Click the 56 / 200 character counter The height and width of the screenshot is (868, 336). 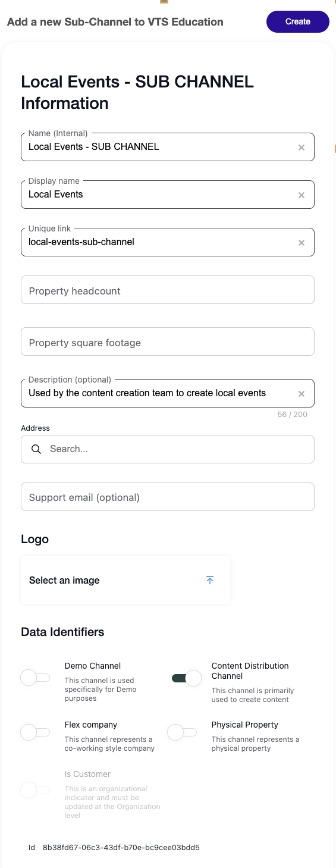[293, 414]
